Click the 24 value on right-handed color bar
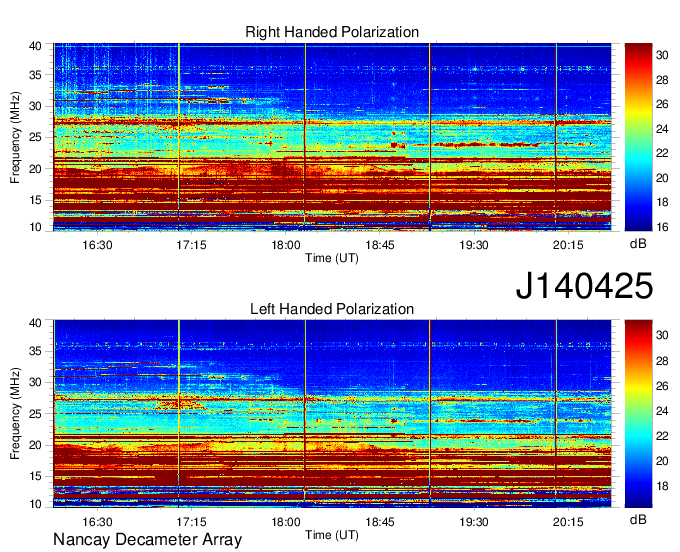Screen dimensions: 680x552 pyautogui.click(x=662, y=129)
